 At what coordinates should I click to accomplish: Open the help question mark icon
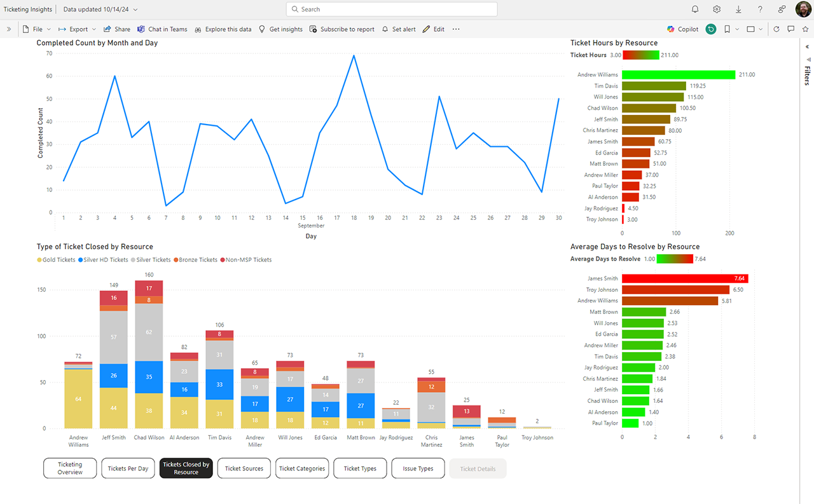point(760,10)
